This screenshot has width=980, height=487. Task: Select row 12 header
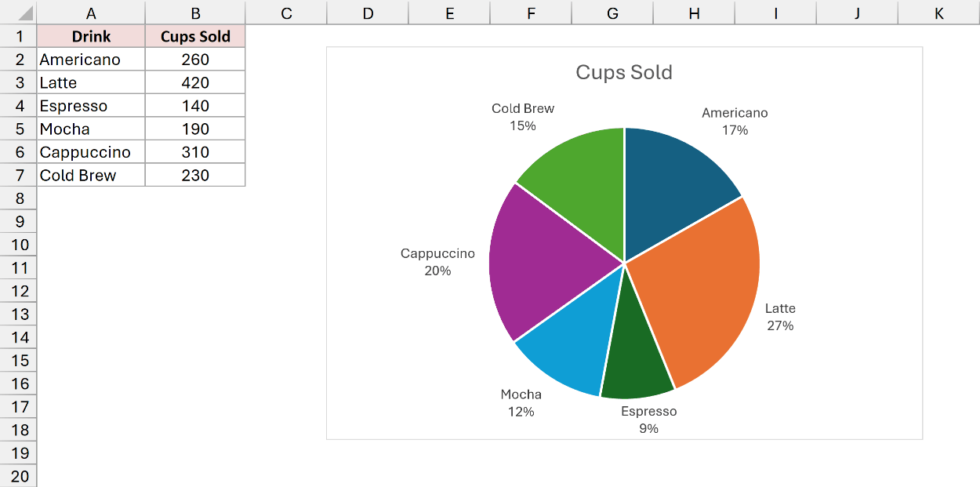click(x=18, y=291)
